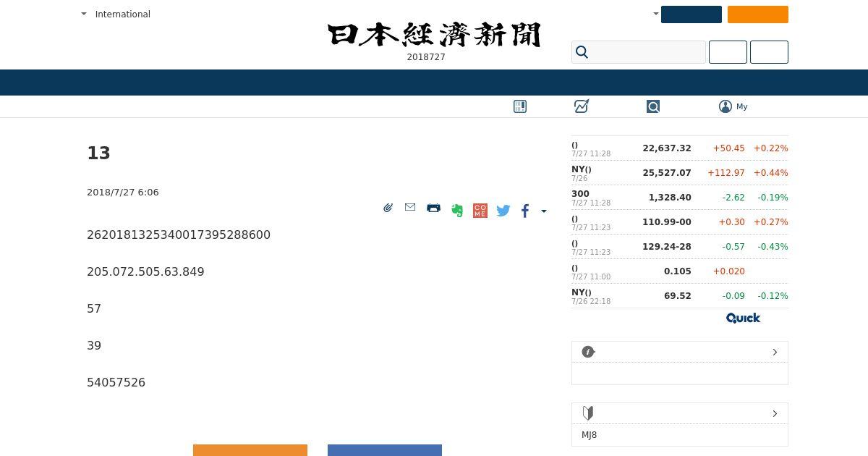
Task: Click the paragraph reading 54057526
Action: pyautogui.click(x=116, y=382)
